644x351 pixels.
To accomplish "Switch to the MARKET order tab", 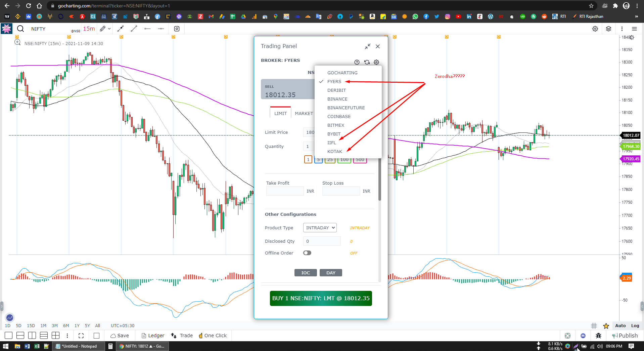I will pos(303,113).
